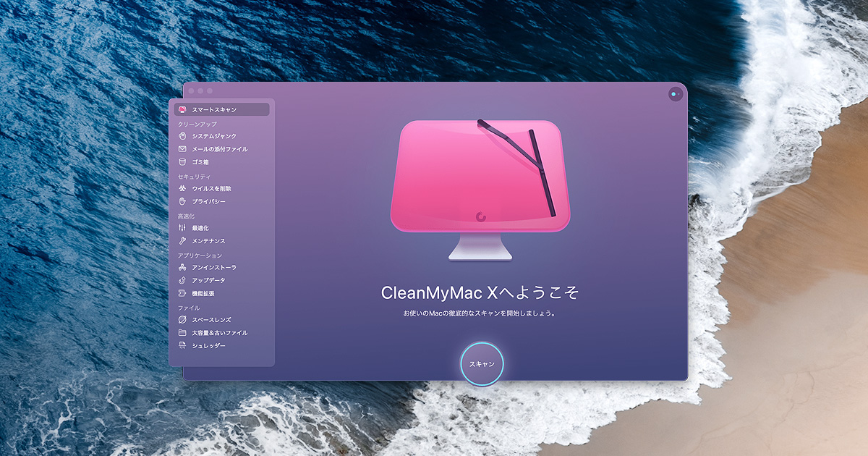Click the ファイル section header

[x=189, y=308]
